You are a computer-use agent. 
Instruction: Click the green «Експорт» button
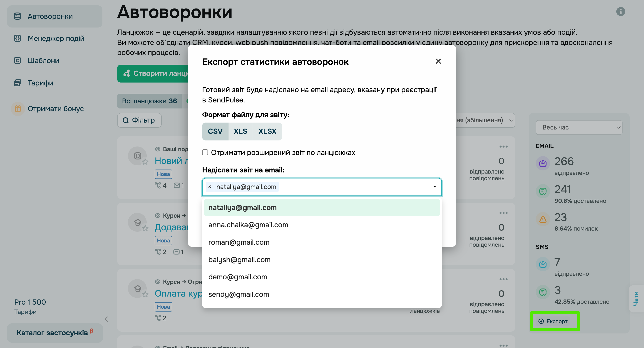point(555,321)
